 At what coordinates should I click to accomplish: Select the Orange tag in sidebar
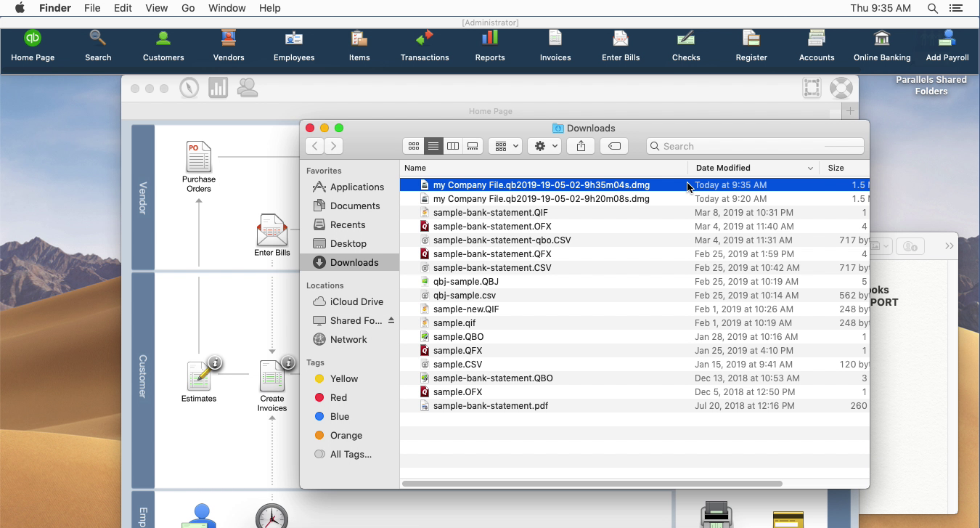click(x=349, y=435)
